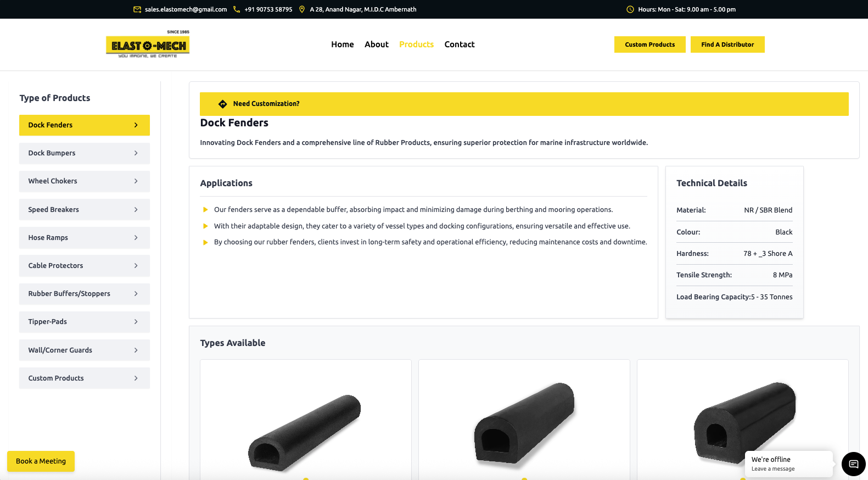Click the Book a Meeting button
This screenshot has height=480, width=868.
(x=41, y=461)
